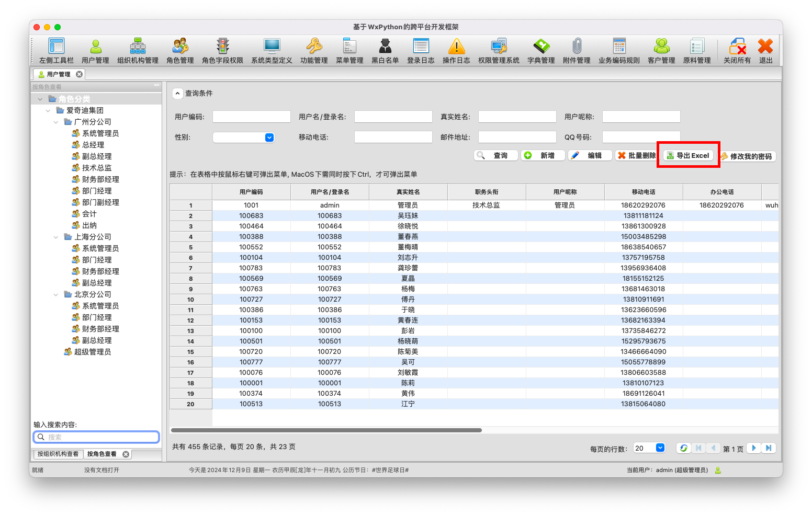812x516 pixels.
Task: Collapse the 查询条件 section
Action: (177, 93)
